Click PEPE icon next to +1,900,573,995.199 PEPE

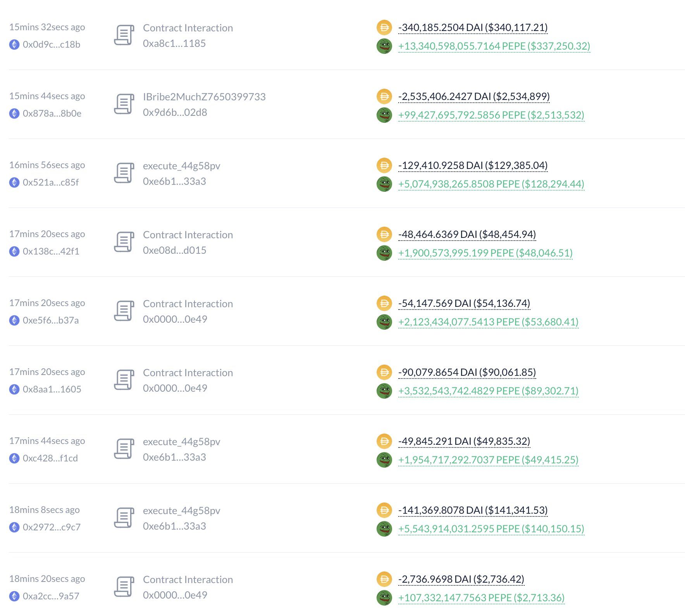pyautogui.click(x=384, y=253)
